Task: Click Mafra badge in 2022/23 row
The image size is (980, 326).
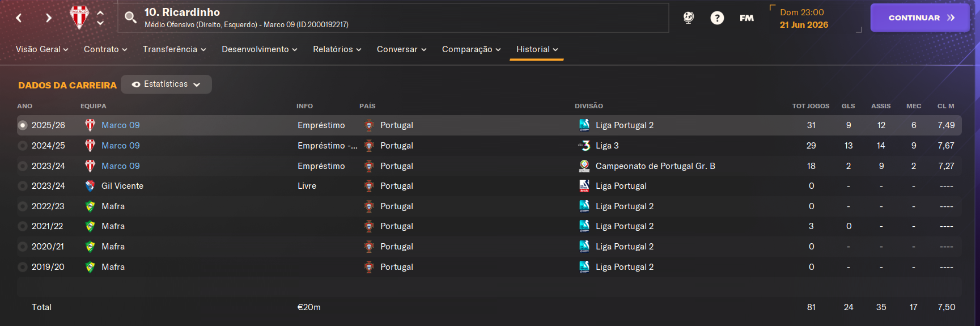Action: pos(90,206)
